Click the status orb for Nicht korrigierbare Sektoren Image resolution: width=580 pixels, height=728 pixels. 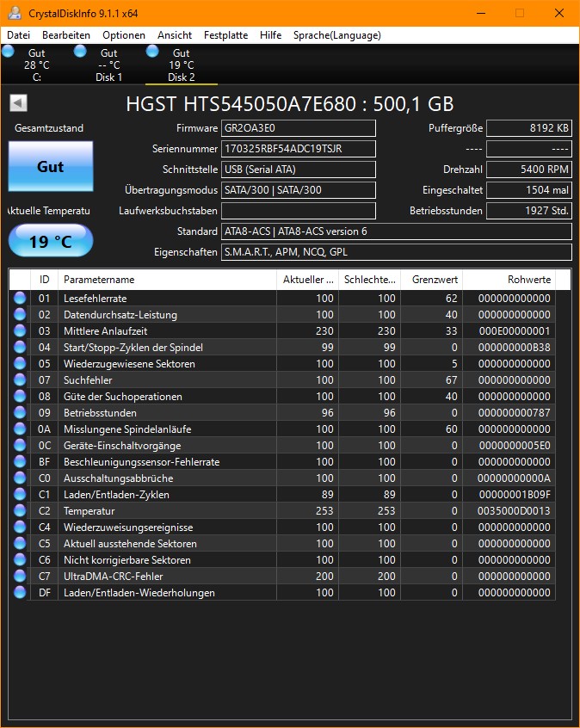point(20,559)
